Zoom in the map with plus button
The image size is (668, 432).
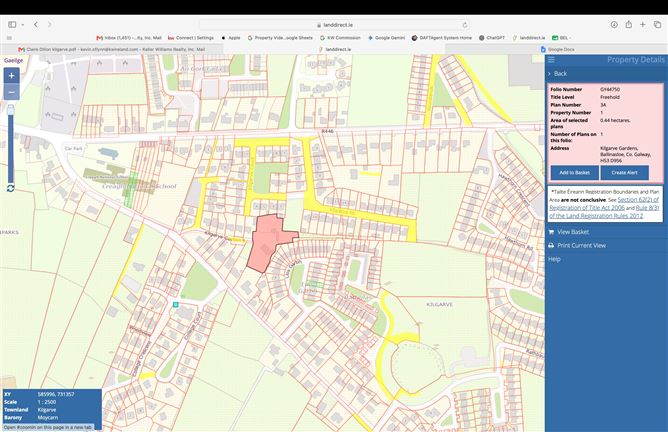tap(12, 76)
